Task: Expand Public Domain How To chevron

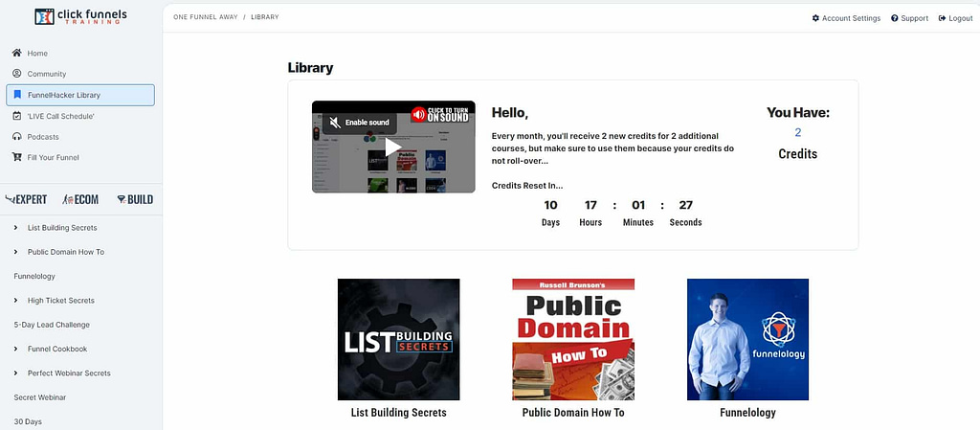Action: [x=15, y=252]
